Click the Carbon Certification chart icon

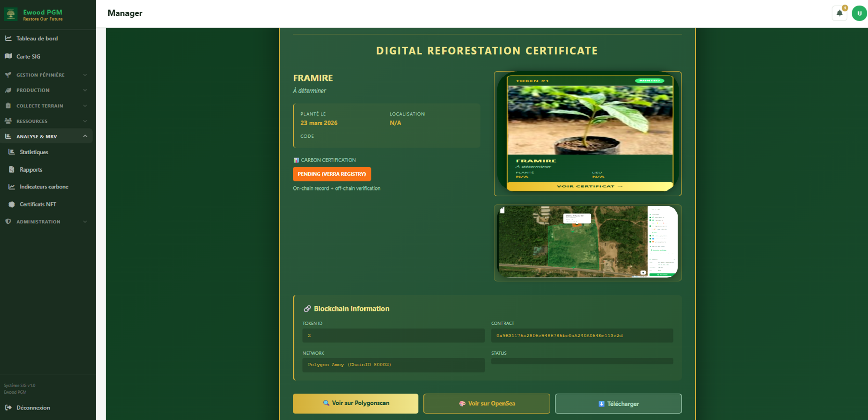point(296,160)
